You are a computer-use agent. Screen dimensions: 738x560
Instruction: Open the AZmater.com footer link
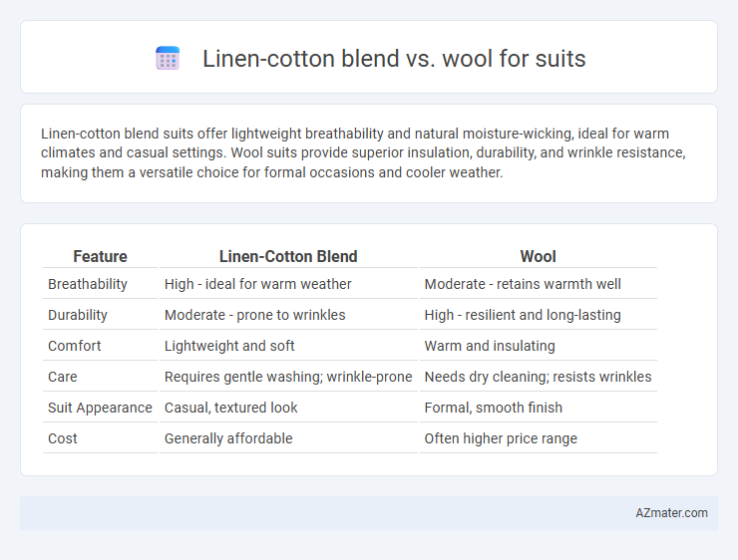671,513
